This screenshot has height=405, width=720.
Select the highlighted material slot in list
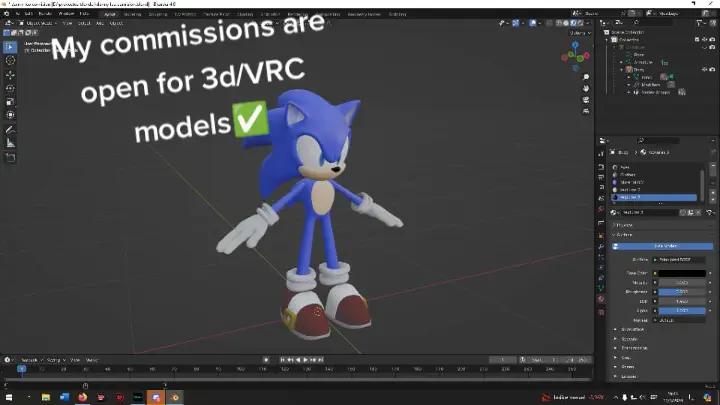coord(654,197)
